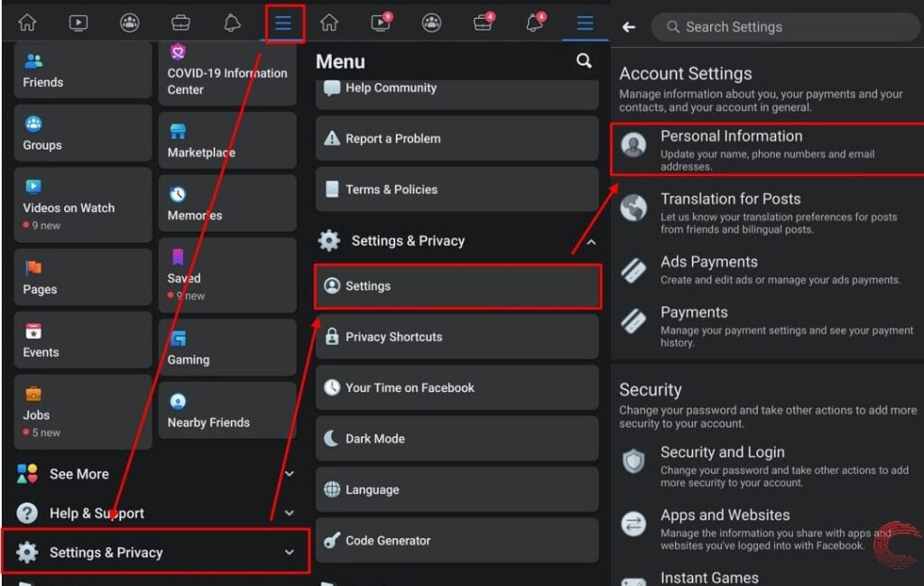Open Personal Information settings
The image size is (924, 586).
point(767,150)
